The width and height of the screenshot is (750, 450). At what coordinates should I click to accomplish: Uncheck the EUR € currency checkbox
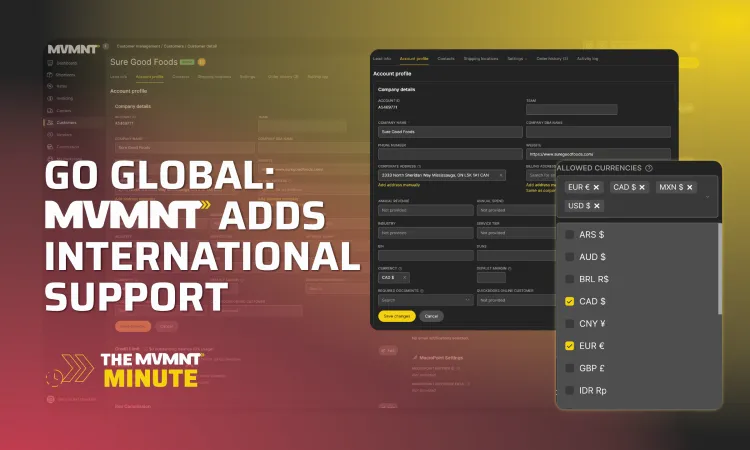tap(569, 346)
